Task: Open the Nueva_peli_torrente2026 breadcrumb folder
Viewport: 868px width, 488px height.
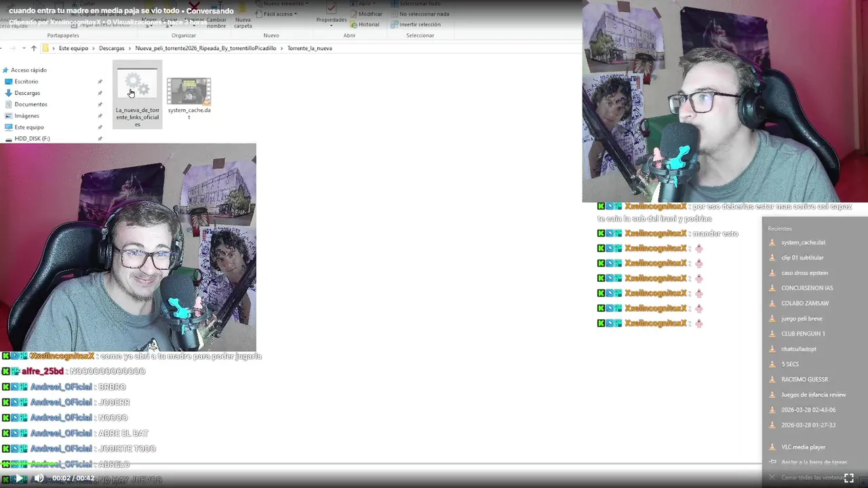Action: click(205, 48)
